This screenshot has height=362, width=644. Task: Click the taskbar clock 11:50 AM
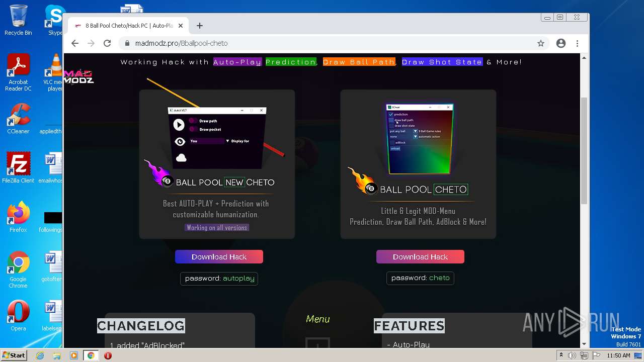point(618,355)
